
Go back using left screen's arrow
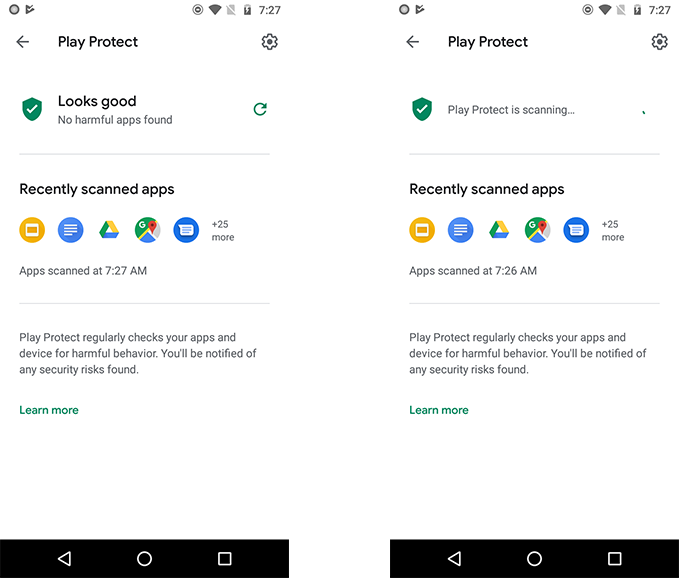(x=23, y=42)
